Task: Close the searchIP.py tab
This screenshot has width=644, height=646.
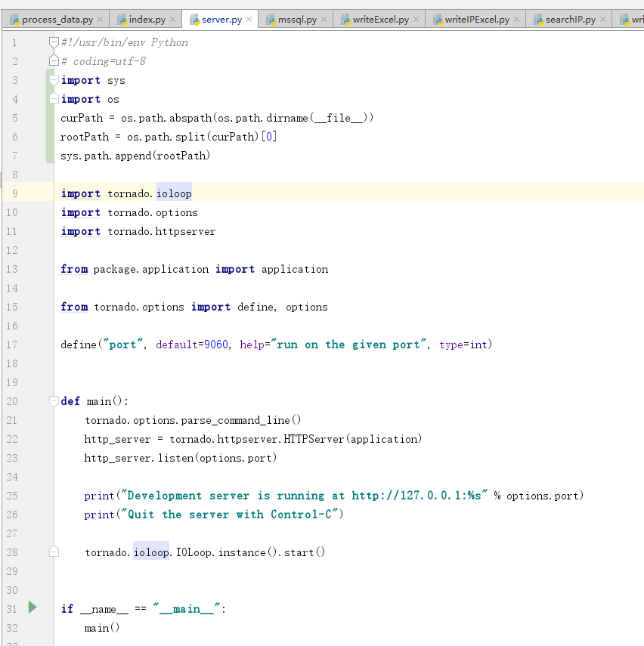Action: coord(602,20)
